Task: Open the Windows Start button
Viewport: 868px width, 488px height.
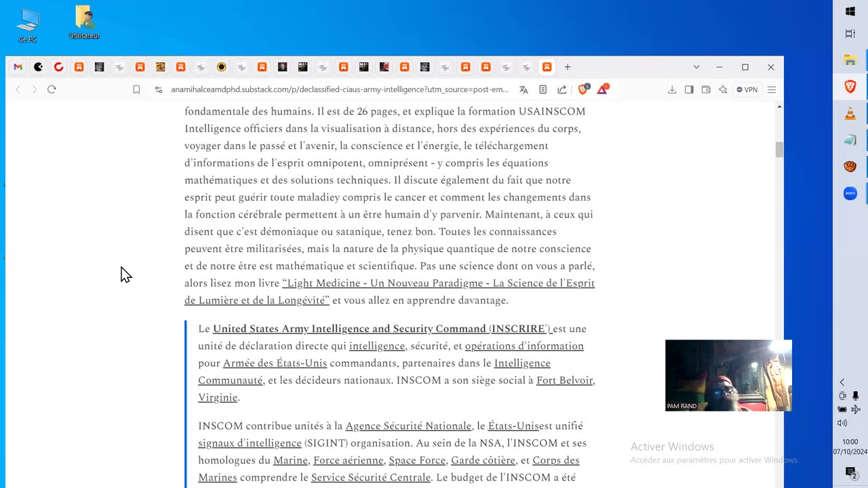Action: [x=850, y=12]
